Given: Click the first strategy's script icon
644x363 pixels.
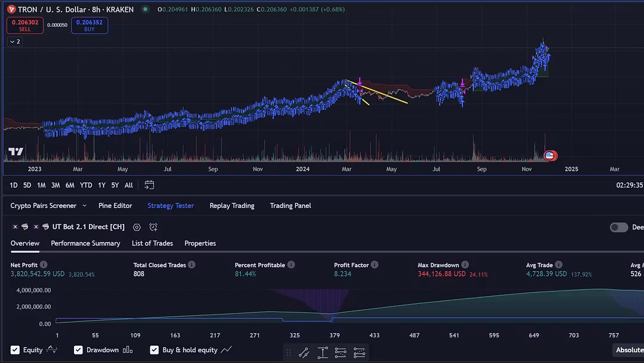Looking at the screenshot, I should [x=24, y=226].
